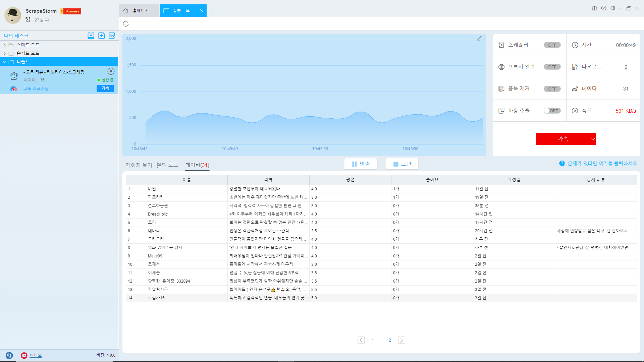This screenshot has height=362, width=644.
Task: Turn on the 자동 추출 switch
Action: point(552,111)
